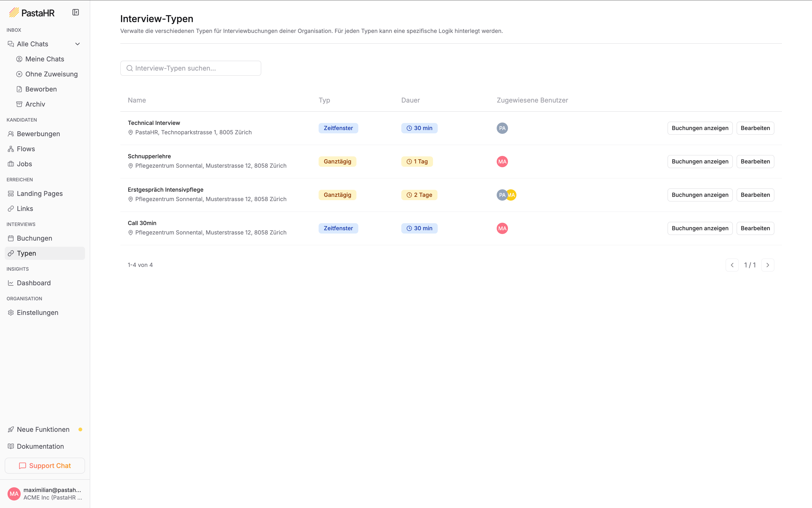Click the Zeitfenster badge for Technical Interview

coord(338,128)
